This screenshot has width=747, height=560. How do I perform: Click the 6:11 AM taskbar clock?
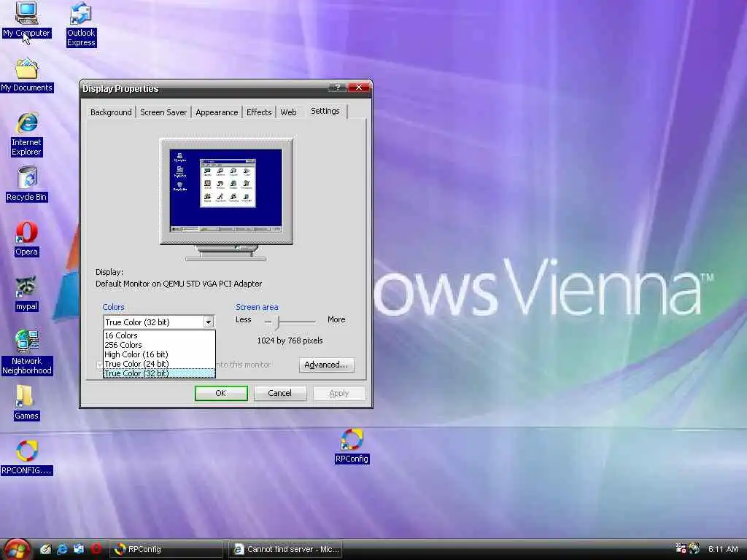pyautogui.click(x=723, y=549)
